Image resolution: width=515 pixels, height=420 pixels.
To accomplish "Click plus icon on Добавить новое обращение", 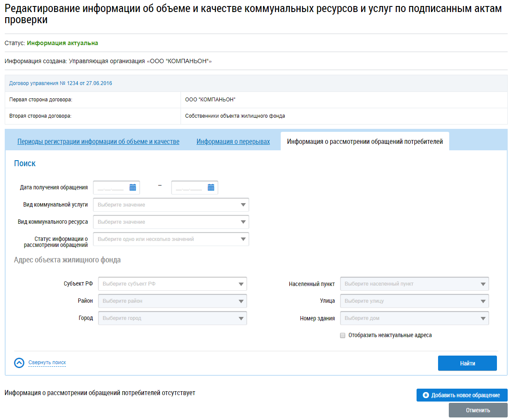I will point(426,395).
